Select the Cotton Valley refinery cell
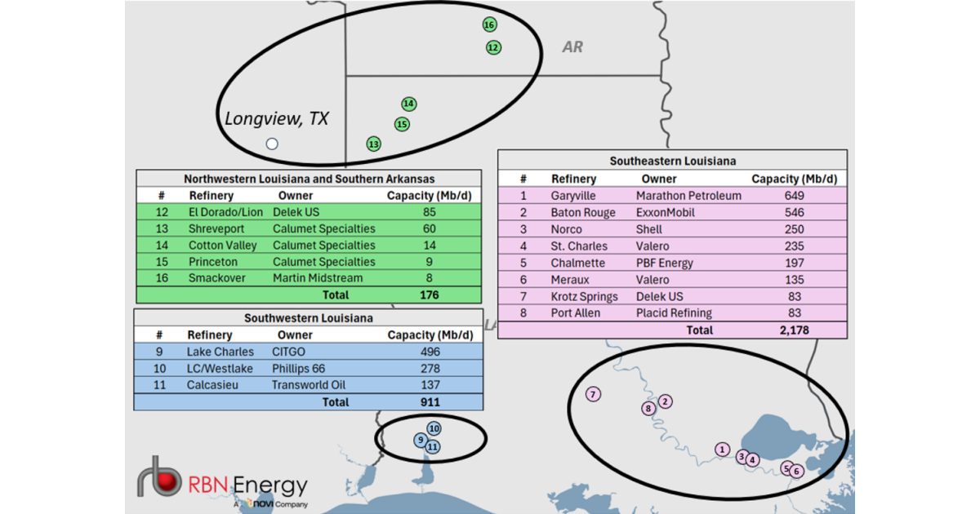The width and height of the screenshot is (980, 514). point(223,245)
